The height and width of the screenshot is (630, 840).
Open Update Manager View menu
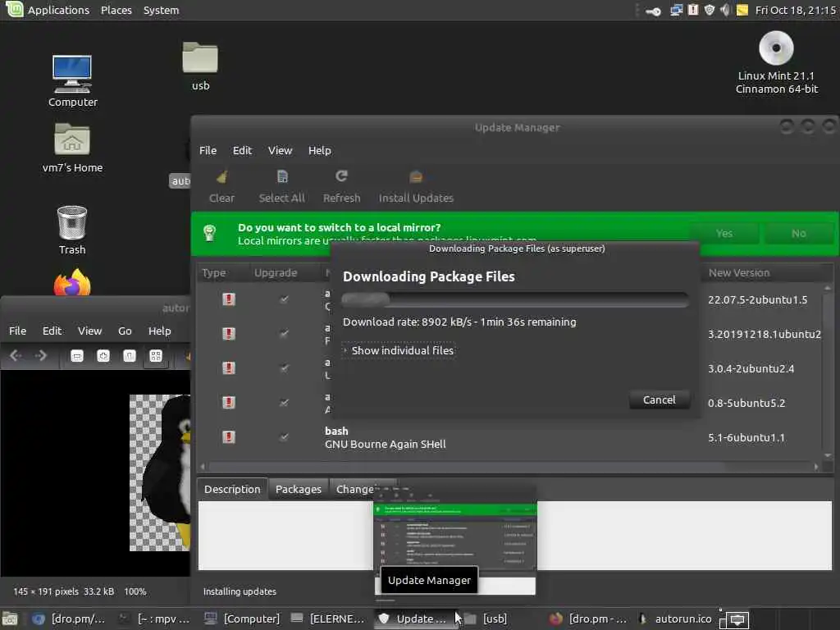click(x=281, y=151)
